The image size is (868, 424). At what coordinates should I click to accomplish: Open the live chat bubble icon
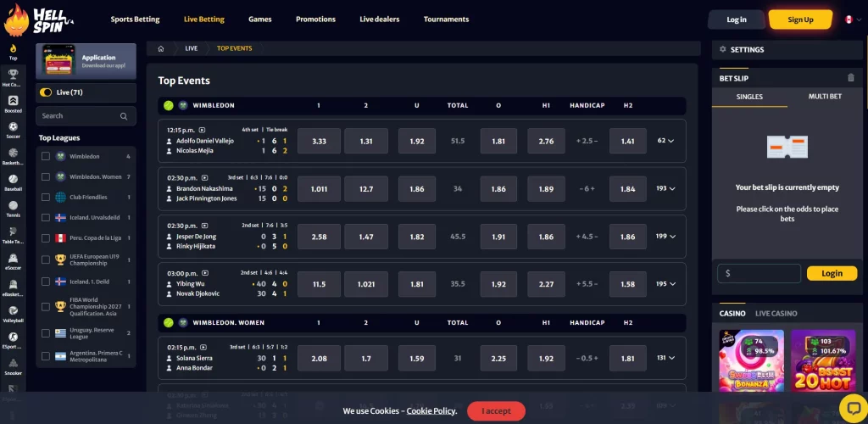[x=853, y=408]
